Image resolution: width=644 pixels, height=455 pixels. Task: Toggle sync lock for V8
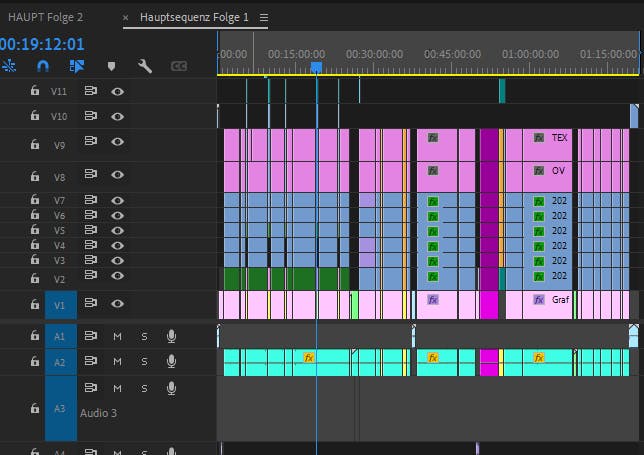pyautogui.click(x=91, y=174)
